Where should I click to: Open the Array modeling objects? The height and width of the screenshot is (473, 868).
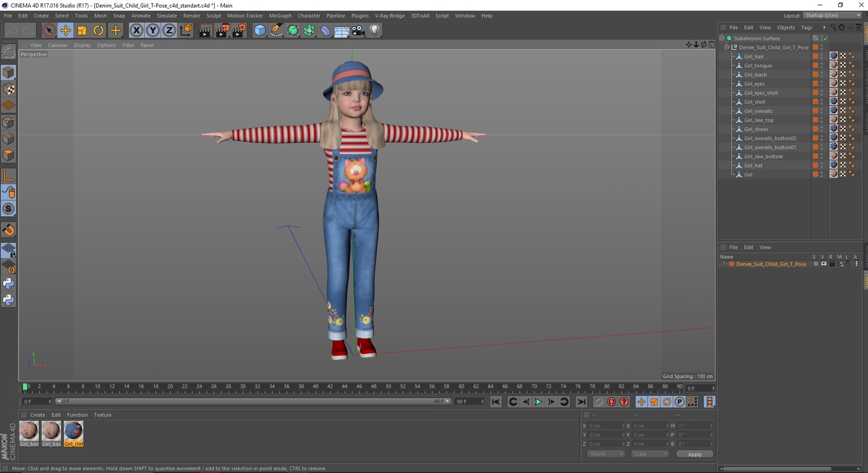[309, 30]
